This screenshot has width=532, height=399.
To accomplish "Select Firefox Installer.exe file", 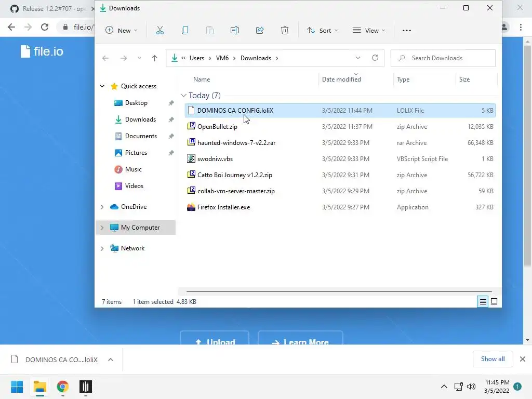I will coord(340,207).
